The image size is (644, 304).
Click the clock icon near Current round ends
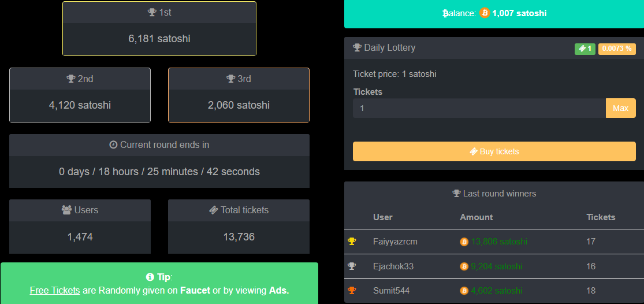(x=113, y=144)
